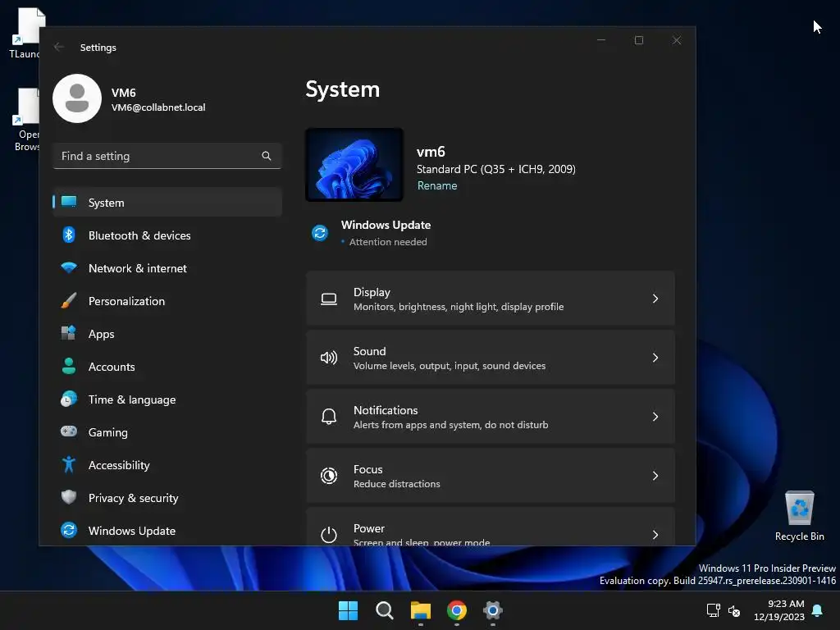The height and width of the screenshot is (630, 840).
Task: Go to Bluetooth & devices
Action: pos(167,235)
